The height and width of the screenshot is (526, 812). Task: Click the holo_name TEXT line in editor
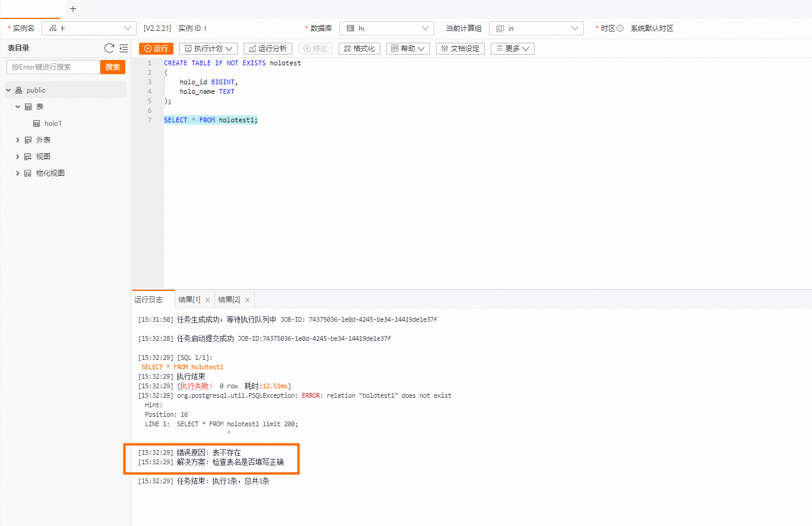207,91
